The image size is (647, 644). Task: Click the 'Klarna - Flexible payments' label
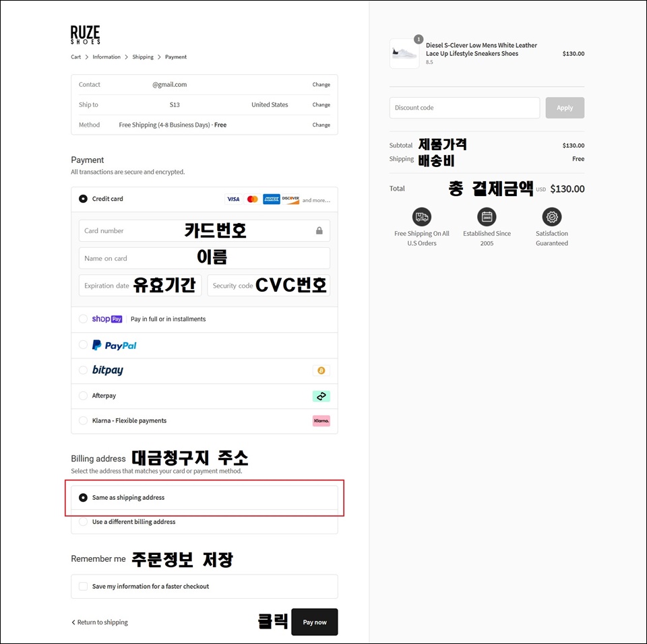(x=129, y=421)
